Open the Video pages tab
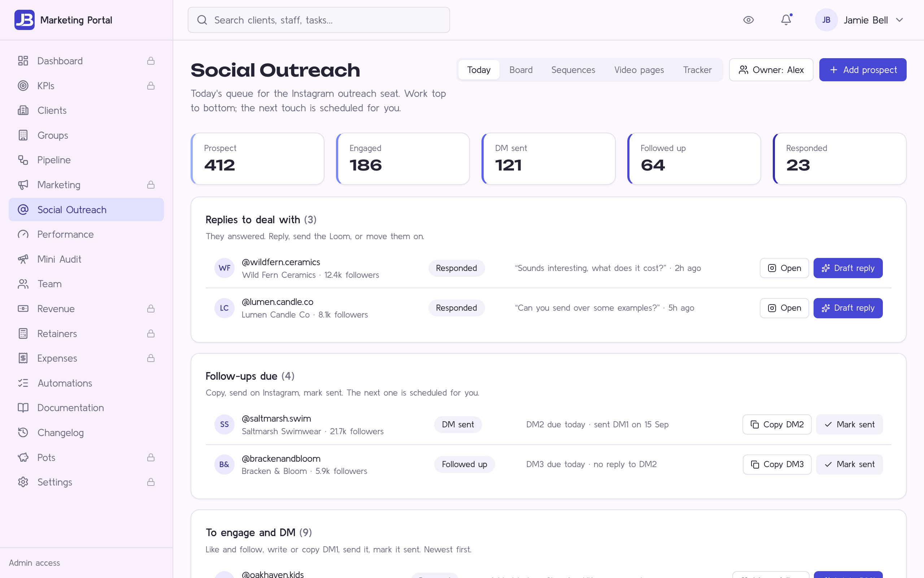 click(639, 70)
